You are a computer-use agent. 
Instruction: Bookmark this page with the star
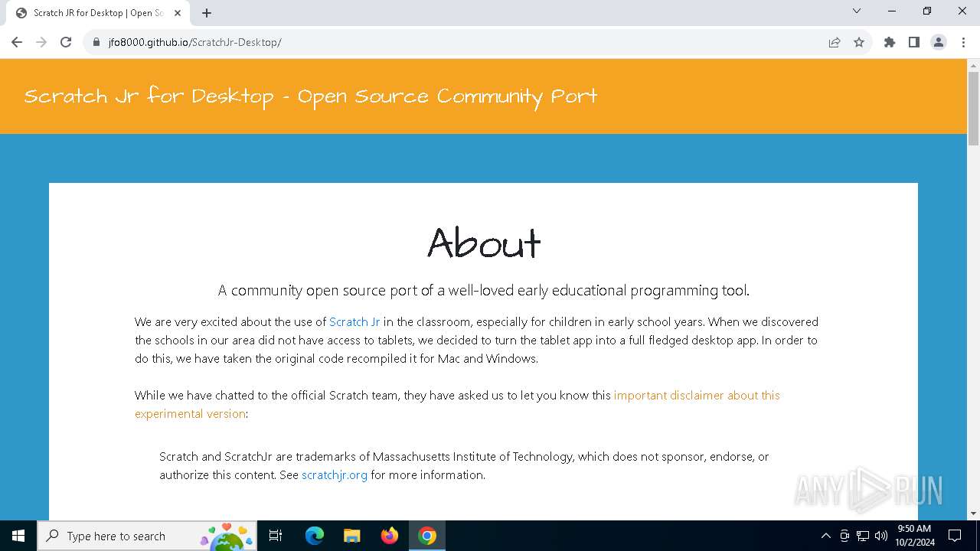tap(859, 42)
